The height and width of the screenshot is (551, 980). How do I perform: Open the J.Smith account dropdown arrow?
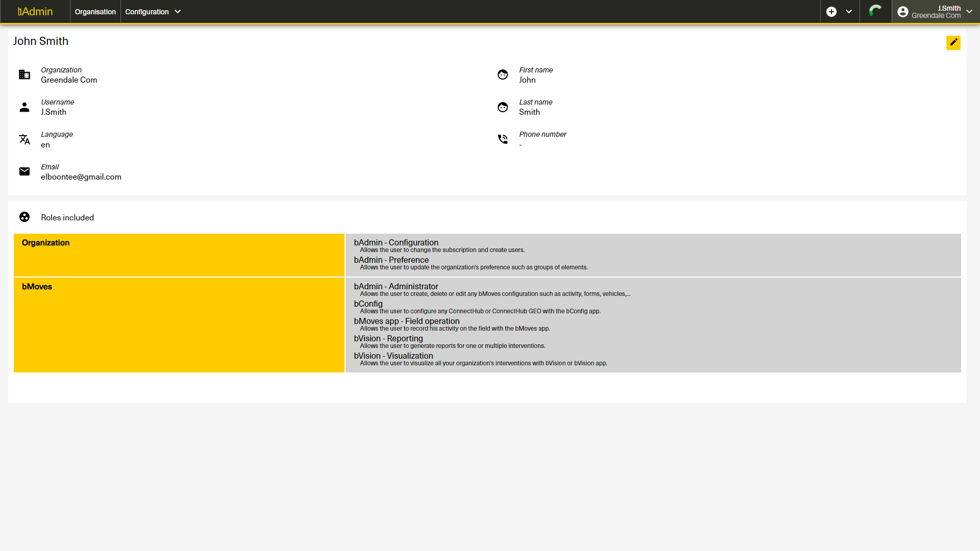(969, 12)
